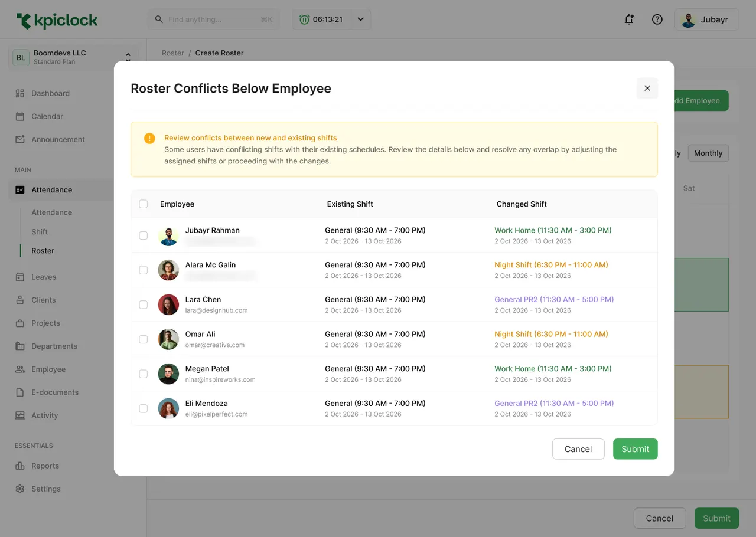Click the Reports chart icon

pos(20,466)
